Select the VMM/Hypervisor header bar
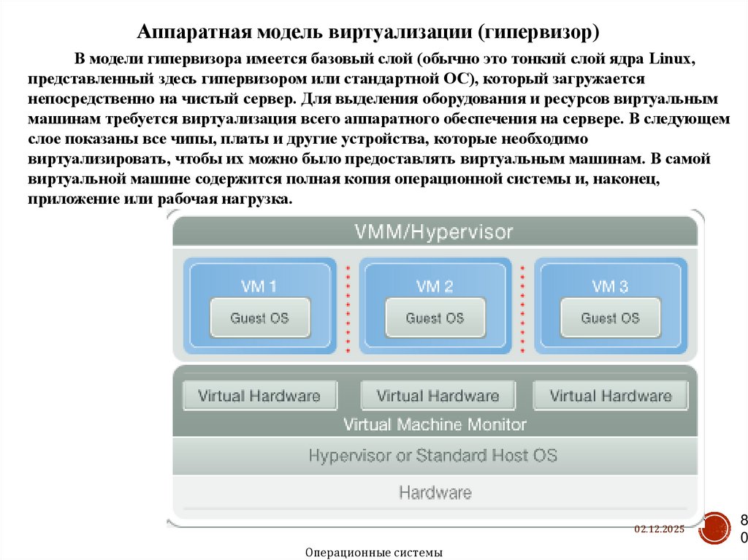This screenshot has width=748, height=560. coord(435,231)
